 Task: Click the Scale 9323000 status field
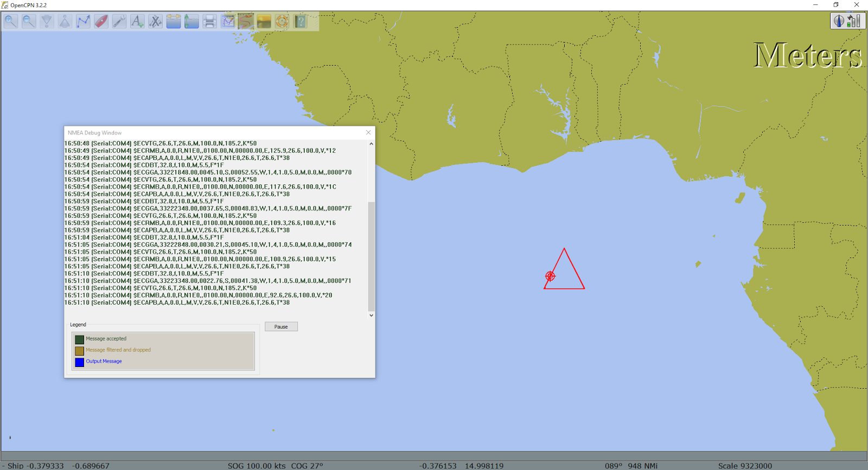point(745,466)
